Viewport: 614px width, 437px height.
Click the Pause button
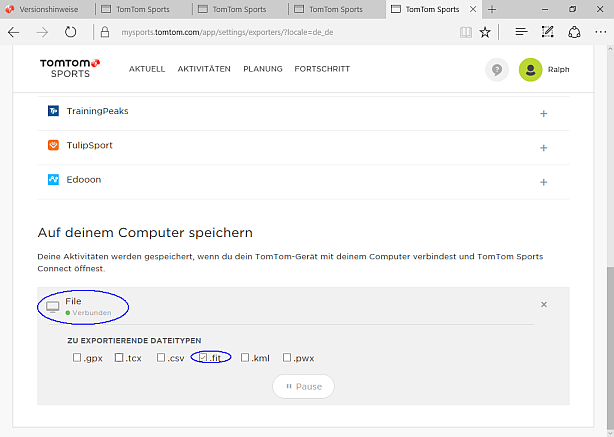(x=303, y=386)
